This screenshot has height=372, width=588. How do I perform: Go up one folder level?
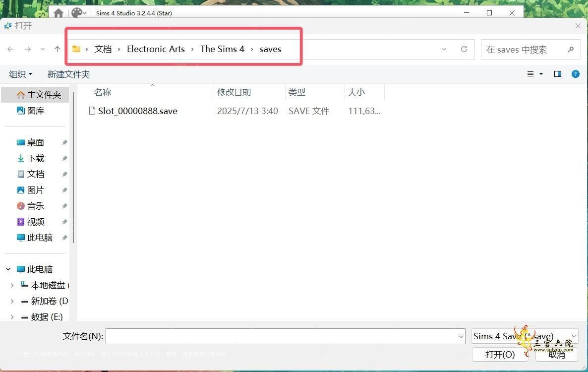[x=57, y=49]
